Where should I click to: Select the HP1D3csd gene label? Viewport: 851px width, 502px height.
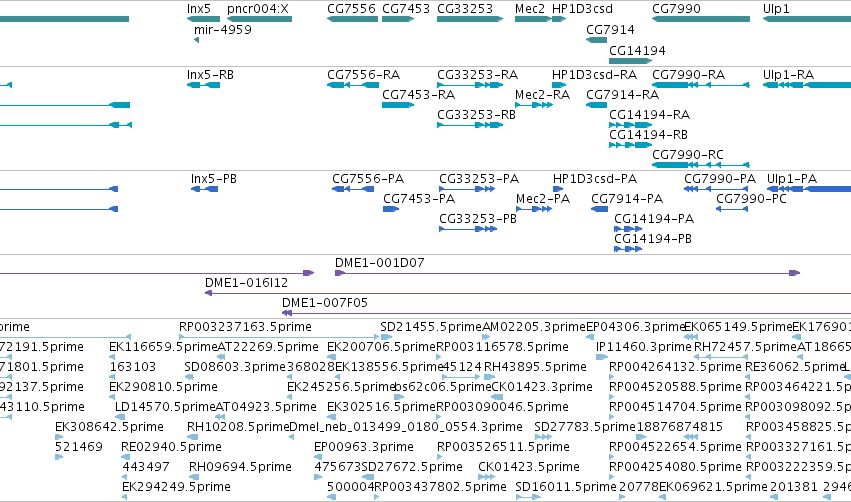tap(582, 9)
